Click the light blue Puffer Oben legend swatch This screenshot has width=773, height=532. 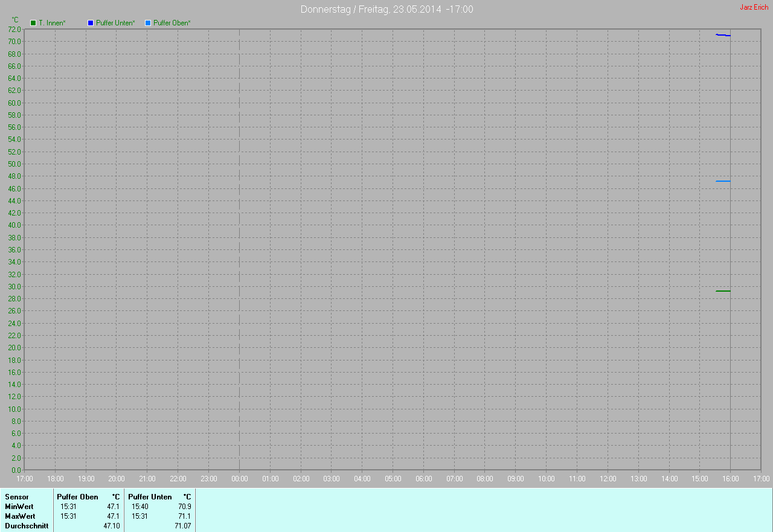(x=148, y=23)
